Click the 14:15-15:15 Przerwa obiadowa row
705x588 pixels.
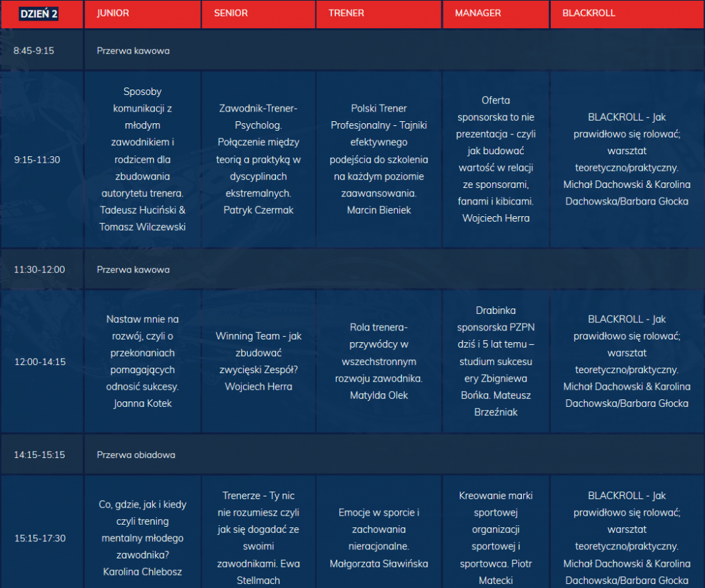[136, 454]
